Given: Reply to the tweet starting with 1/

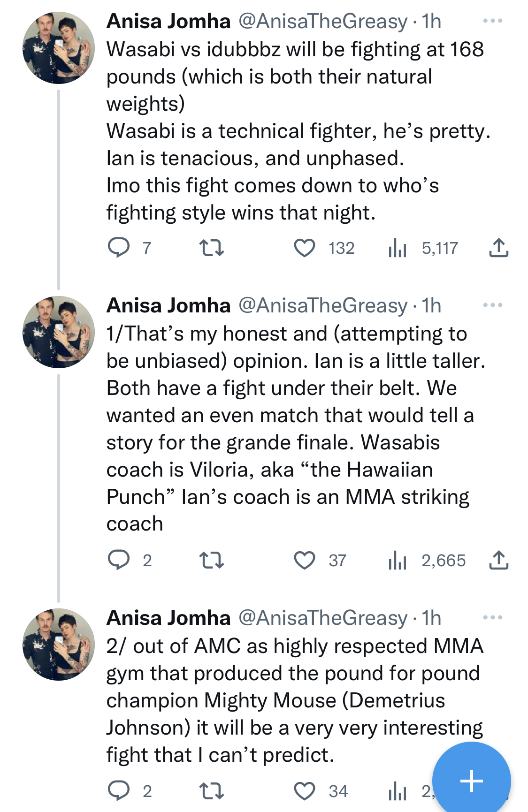Looking at the screenshot, I should pos(119,560).
